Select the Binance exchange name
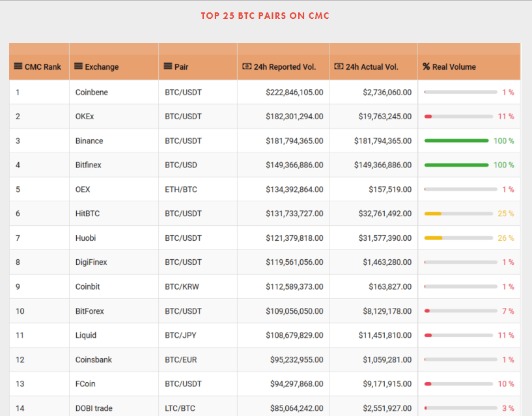 pyautogui.click(x=89, y=141)
